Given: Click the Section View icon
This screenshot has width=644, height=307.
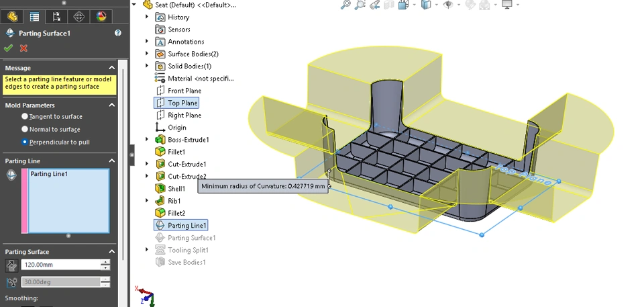Looking at the screenshot, I should click(x=388, y=5).
